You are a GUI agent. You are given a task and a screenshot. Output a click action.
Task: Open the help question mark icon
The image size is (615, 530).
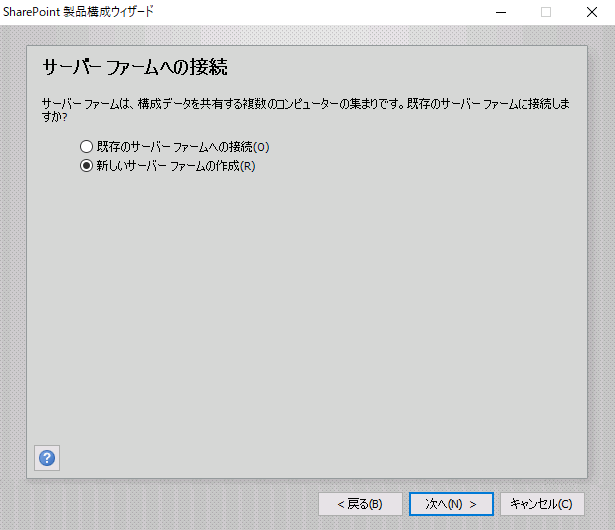(47, 458)
